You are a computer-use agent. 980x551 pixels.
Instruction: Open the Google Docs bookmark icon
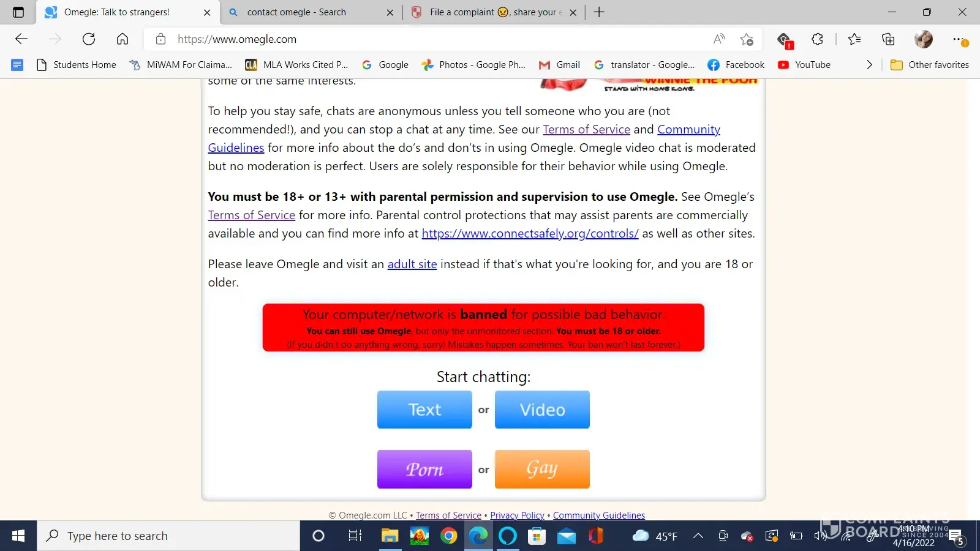[17, 65]
